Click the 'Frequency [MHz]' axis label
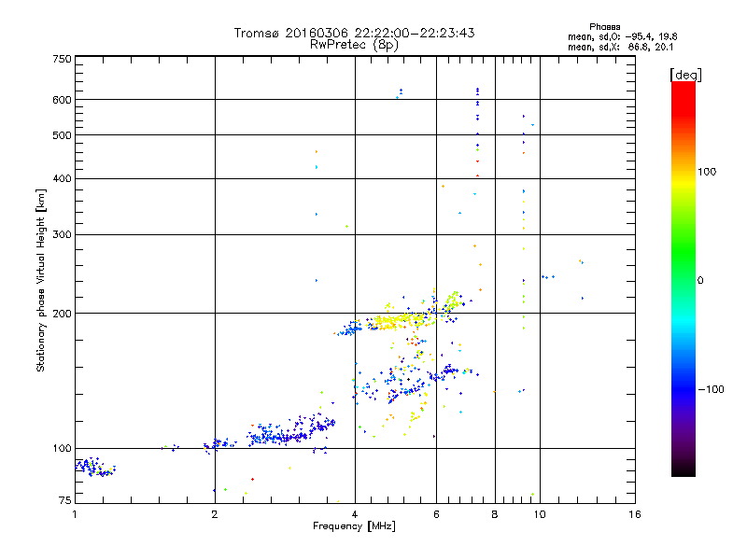This screenshot has height=560, width=747. [354, 526]
